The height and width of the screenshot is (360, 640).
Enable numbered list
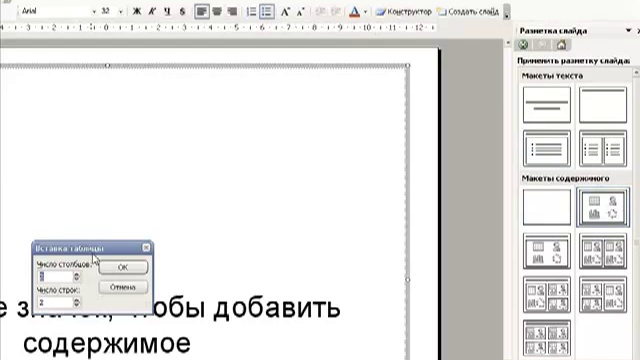(x=251, y=11)
